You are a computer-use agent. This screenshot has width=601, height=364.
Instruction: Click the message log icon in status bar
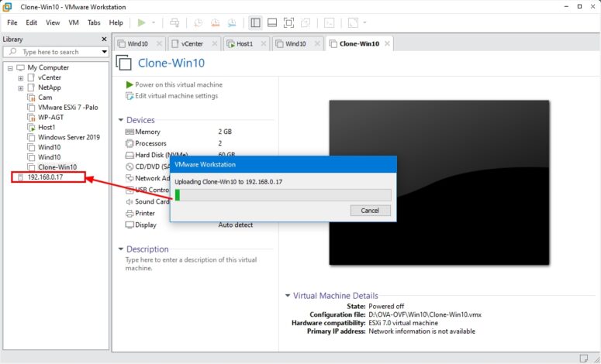point(583,359)
